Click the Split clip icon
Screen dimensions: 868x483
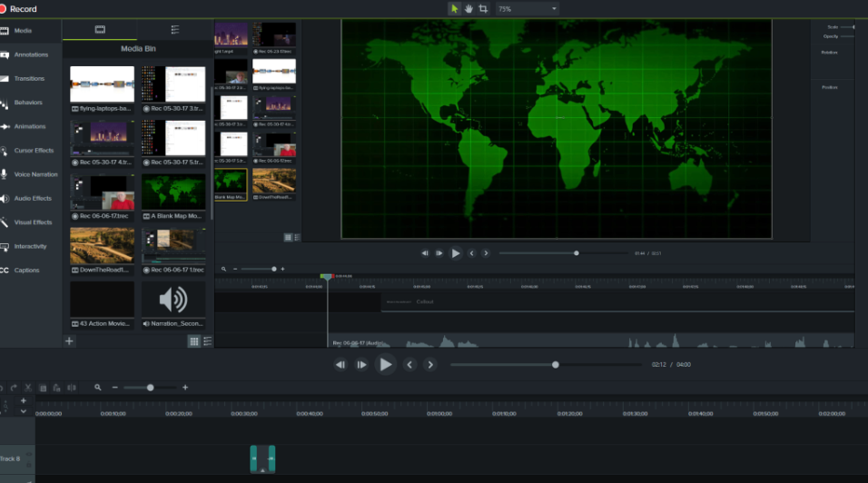point(72,388)
